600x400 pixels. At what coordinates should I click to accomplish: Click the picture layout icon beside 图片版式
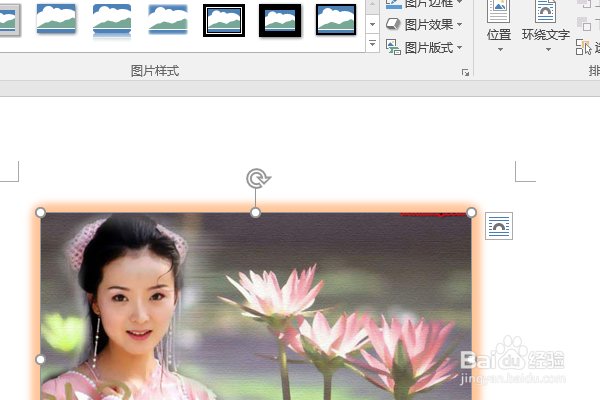tap(393, 47)
